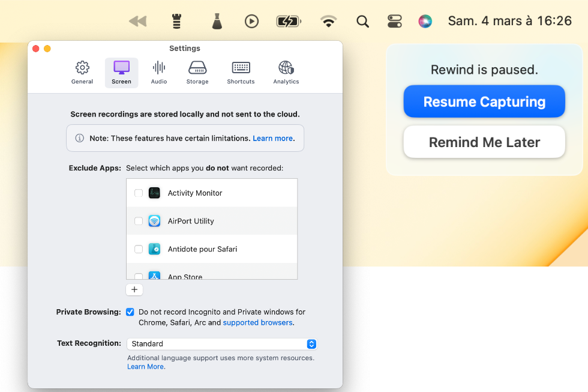Open Control Center icon in menu bar
588x392 pixels.
coord(395,21)
